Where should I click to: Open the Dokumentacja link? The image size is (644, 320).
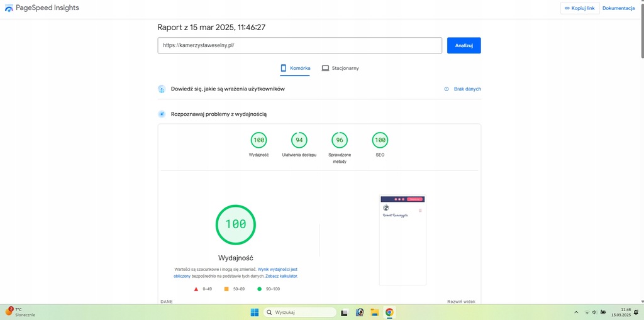618,8
